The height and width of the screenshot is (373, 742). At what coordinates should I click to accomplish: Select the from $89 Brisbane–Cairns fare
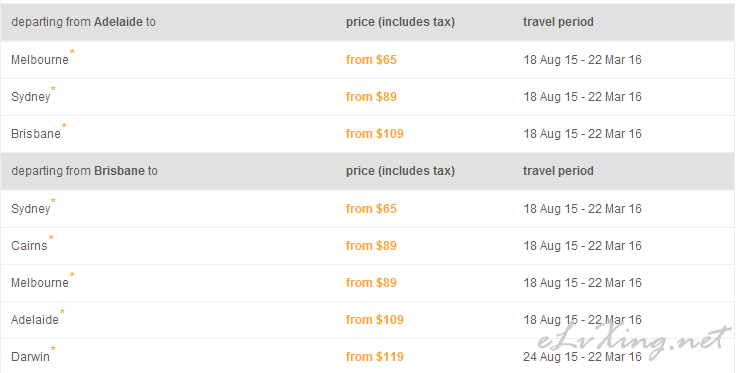pyautogui.click(x=371, y=246)
